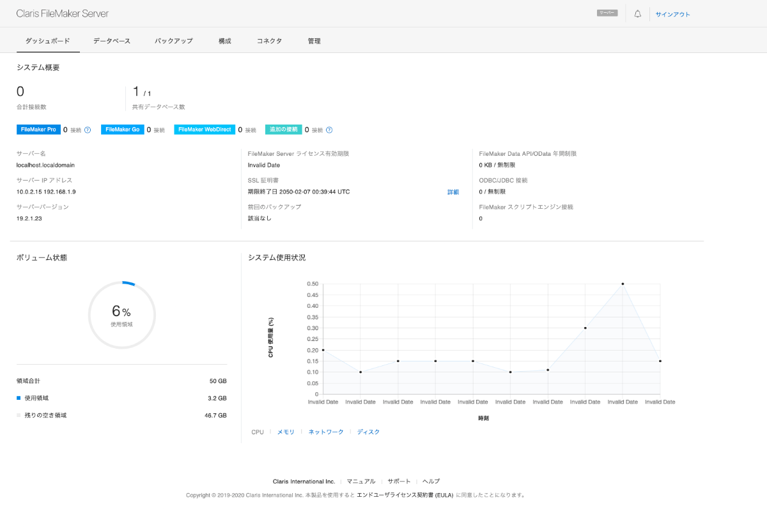The image size is (767, 532).
Task: Switch to the データベース tab
Action: click(112, 41)
